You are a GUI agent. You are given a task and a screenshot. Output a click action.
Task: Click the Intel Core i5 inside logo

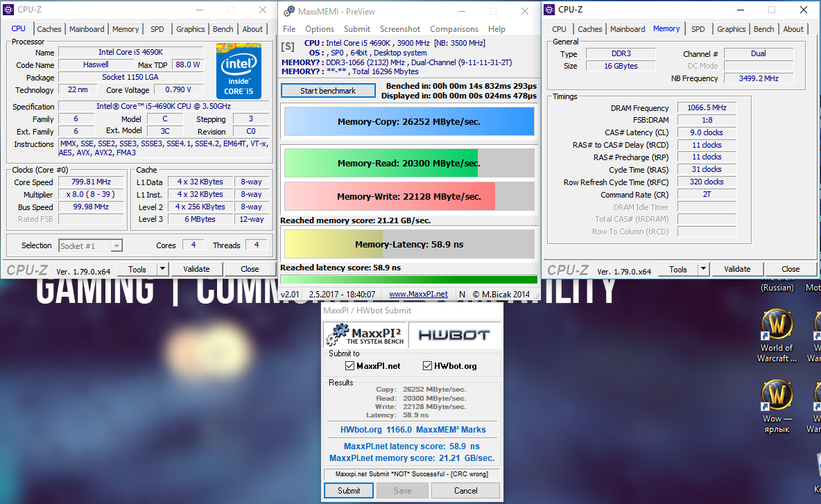click(x=239, y=71)
